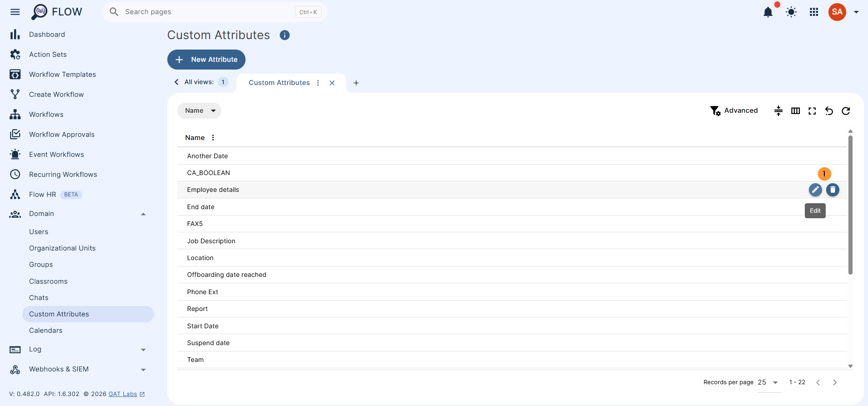This screenshot has height=406, width=868.
Task: Click the All views count badge
Action: point(223,82)
